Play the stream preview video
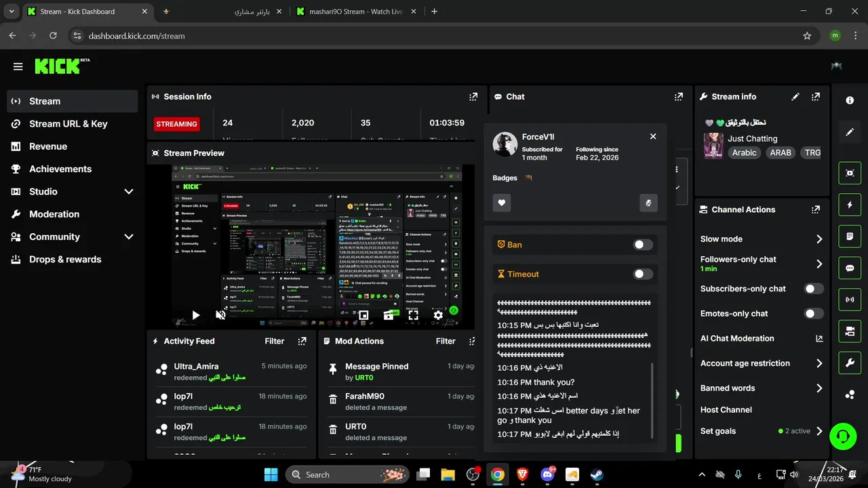 [x=196, y=315]
